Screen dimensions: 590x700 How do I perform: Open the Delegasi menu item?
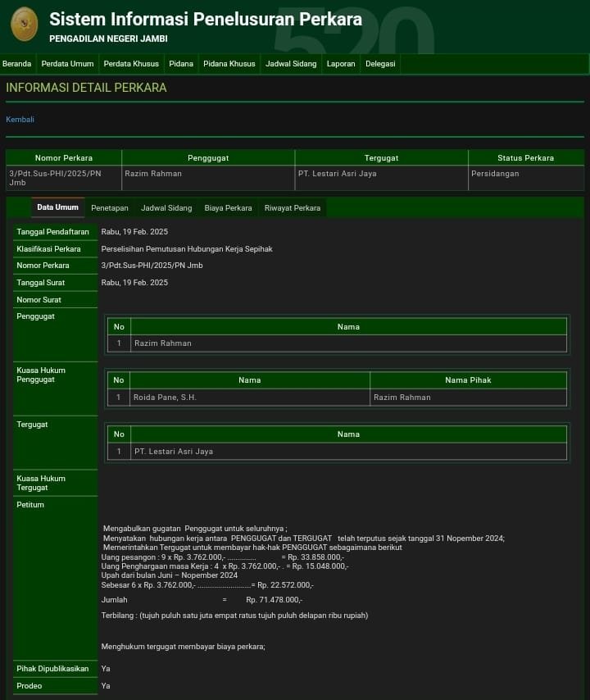[380, 64]
